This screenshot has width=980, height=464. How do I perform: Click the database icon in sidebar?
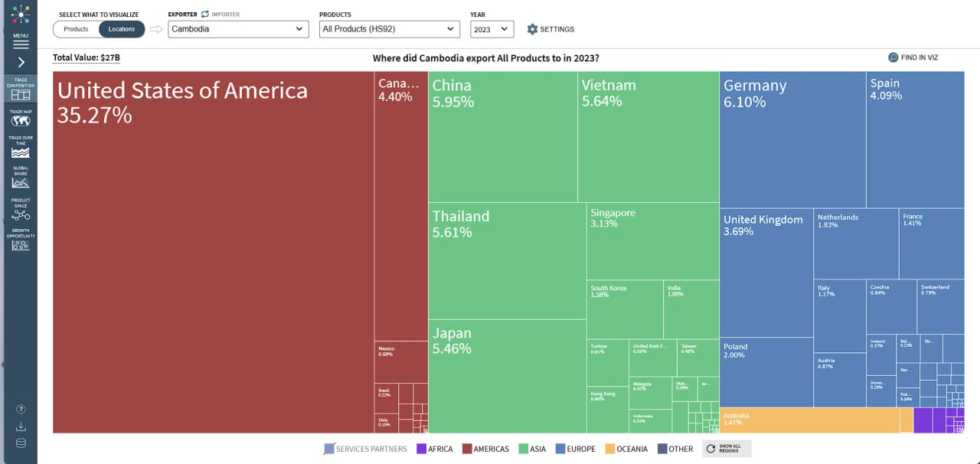click(21, 443)
